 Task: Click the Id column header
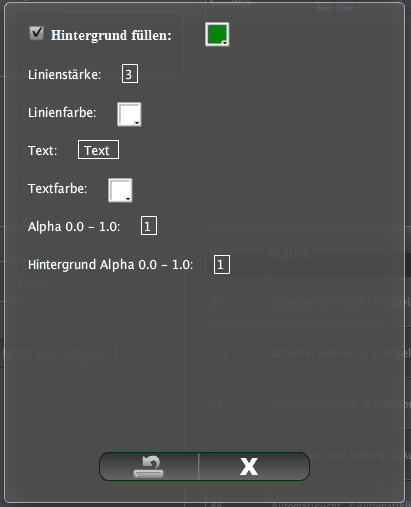pos(215,254)
